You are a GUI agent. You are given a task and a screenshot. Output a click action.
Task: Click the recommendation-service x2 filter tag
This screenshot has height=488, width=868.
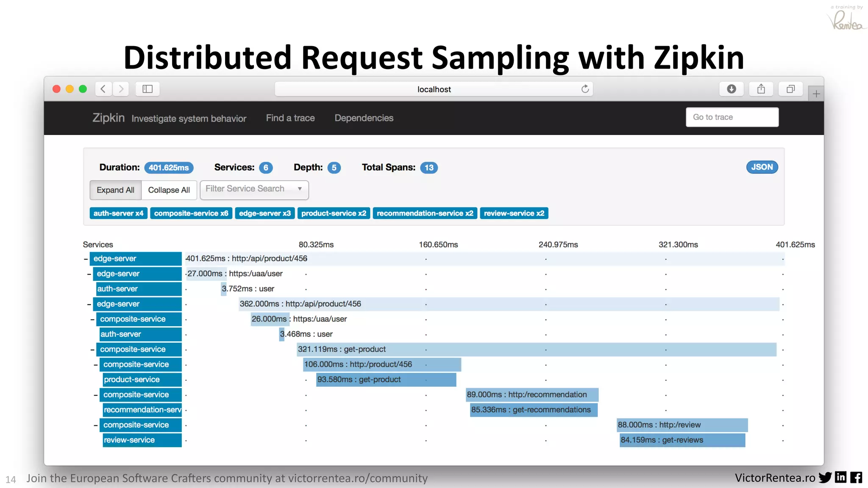pos(425,213)
